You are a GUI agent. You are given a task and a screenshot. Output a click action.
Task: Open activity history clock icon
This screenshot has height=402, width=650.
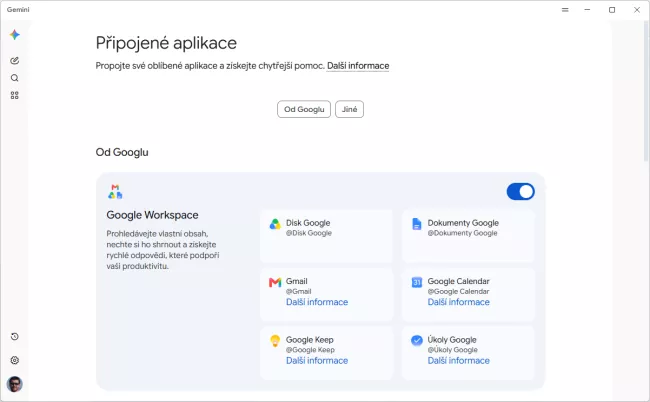pyautogui.click(x=15, y=337)
